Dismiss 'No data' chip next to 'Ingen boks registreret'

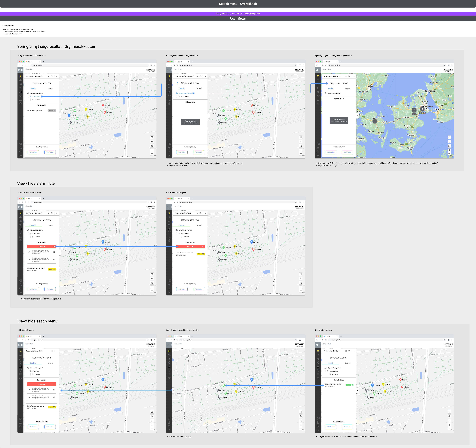[54, 110]
